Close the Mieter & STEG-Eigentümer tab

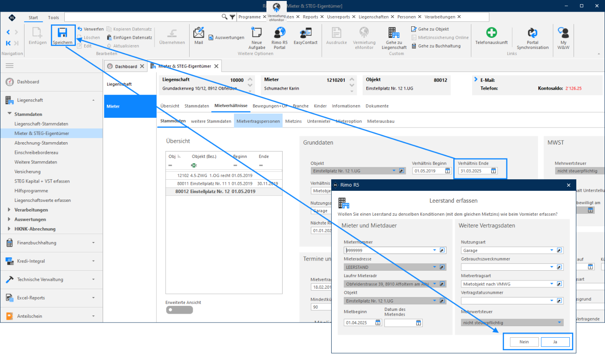pos(216,66)
